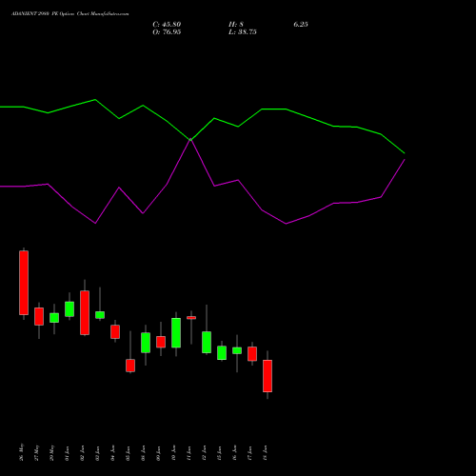Click the 26 May date label

click(22, 452)
